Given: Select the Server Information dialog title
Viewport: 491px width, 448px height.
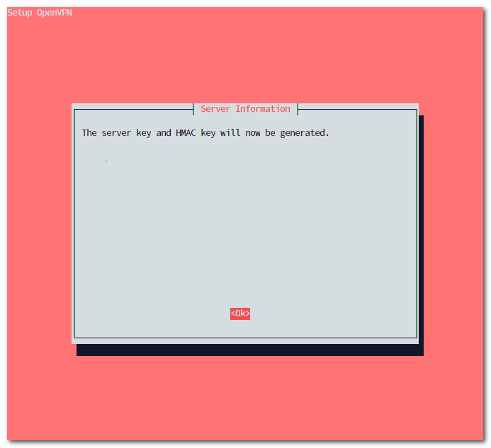Looking at the screenshot, I should [245, 109].
